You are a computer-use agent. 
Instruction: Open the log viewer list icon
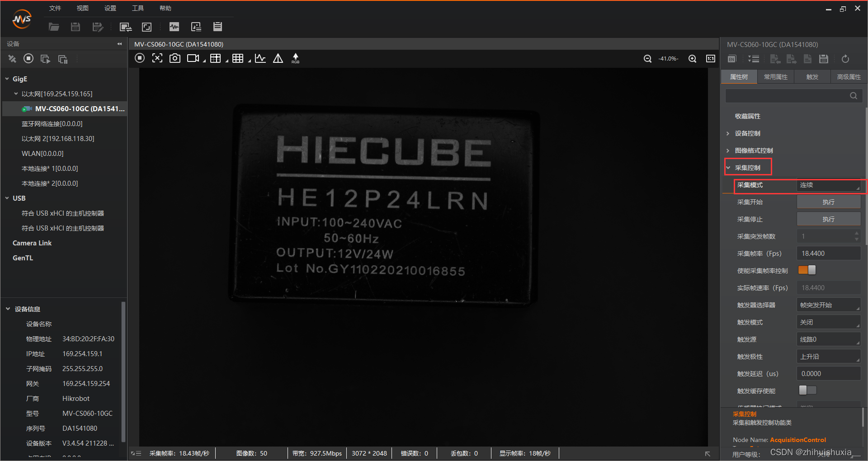[217, 27]
